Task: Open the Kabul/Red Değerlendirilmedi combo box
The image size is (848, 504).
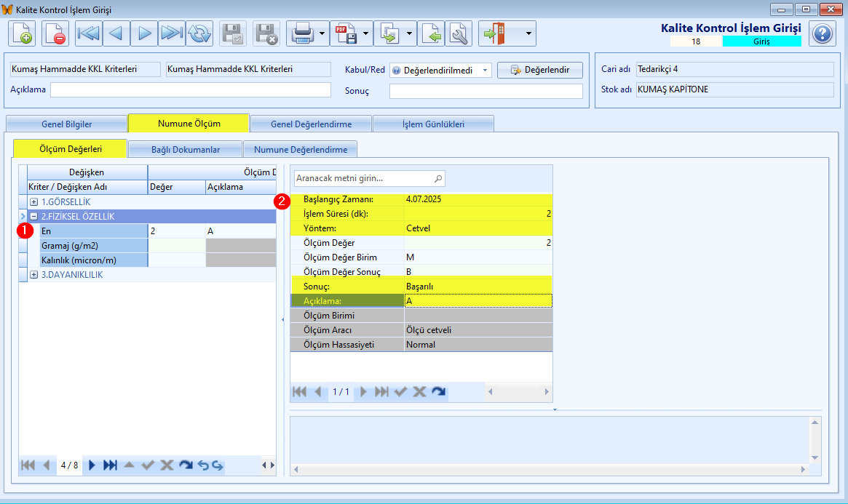Action: tap(440, 71)
